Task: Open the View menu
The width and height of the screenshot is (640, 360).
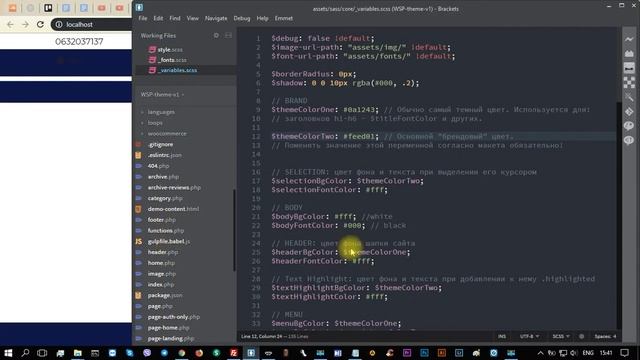Action: coord(193,18)
